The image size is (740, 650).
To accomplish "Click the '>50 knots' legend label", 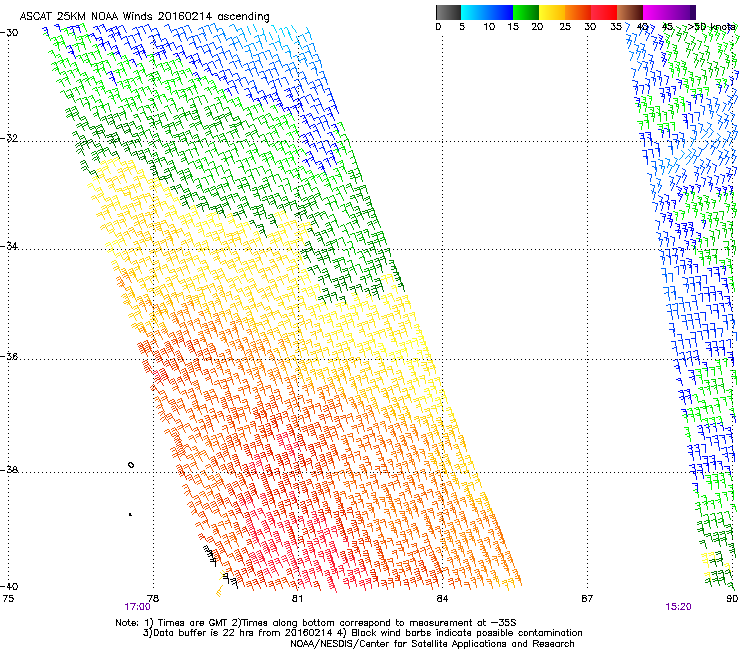I will (x=711, y=27).
